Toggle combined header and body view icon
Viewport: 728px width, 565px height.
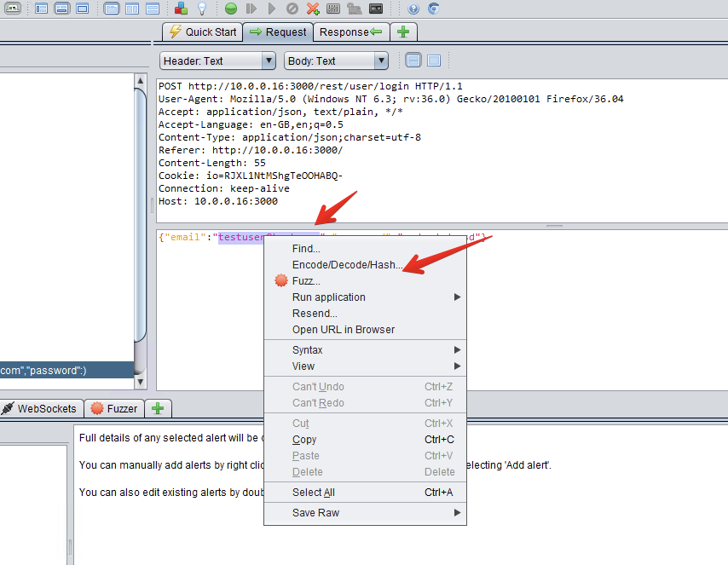coord(434,61)
